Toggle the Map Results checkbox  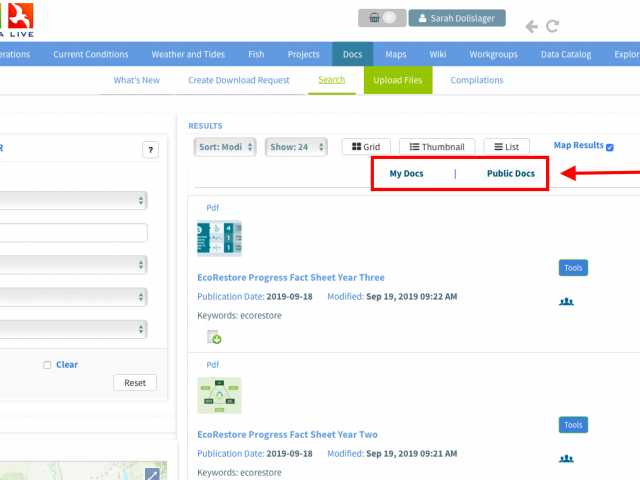pyautogui.click(x=610, y=147)
